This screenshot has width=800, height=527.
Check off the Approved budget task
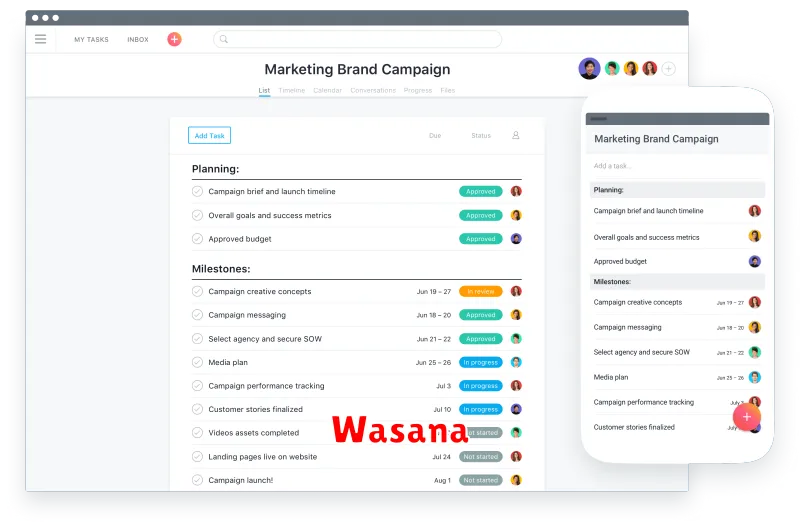click(x=197, y=239)
